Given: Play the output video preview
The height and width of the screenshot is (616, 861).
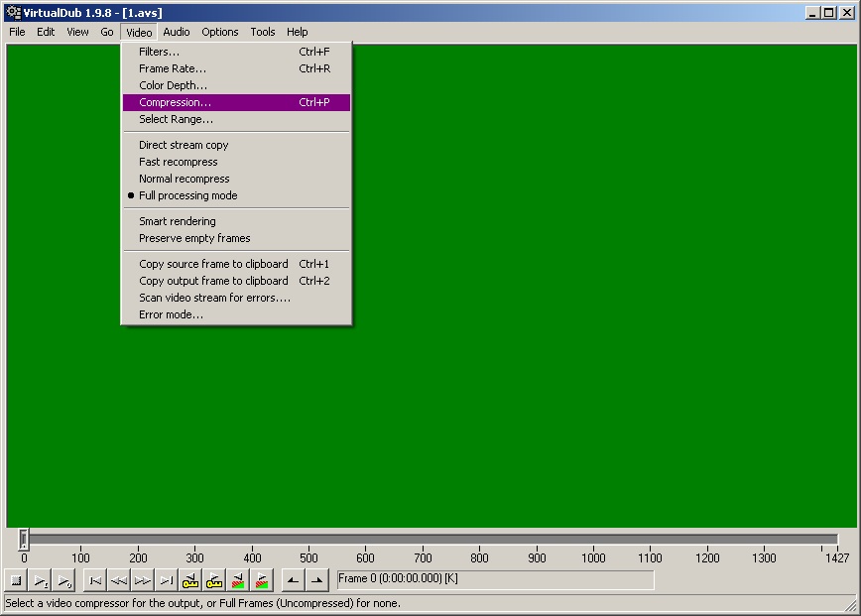Looking at the screenshot, I should (63, 581).
